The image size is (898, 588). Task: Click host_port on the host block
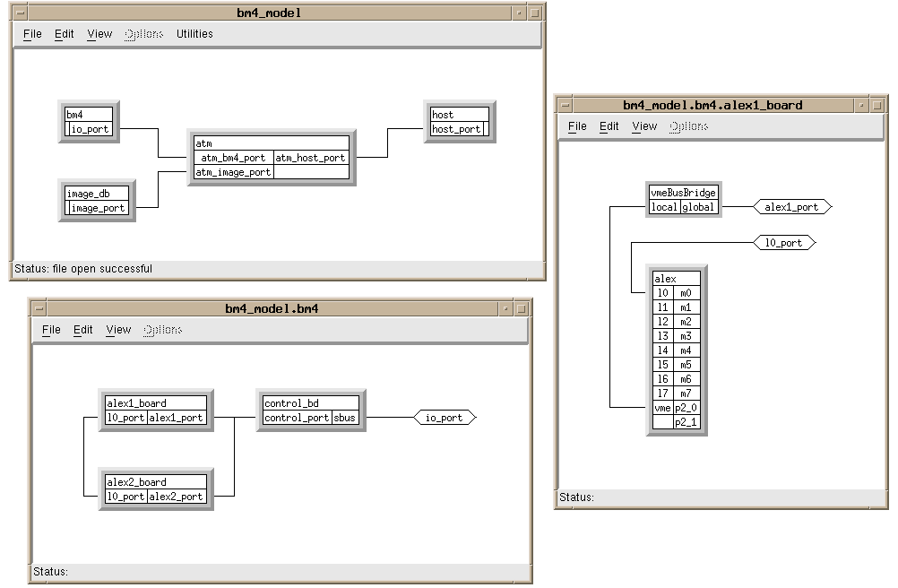[456, 129]
